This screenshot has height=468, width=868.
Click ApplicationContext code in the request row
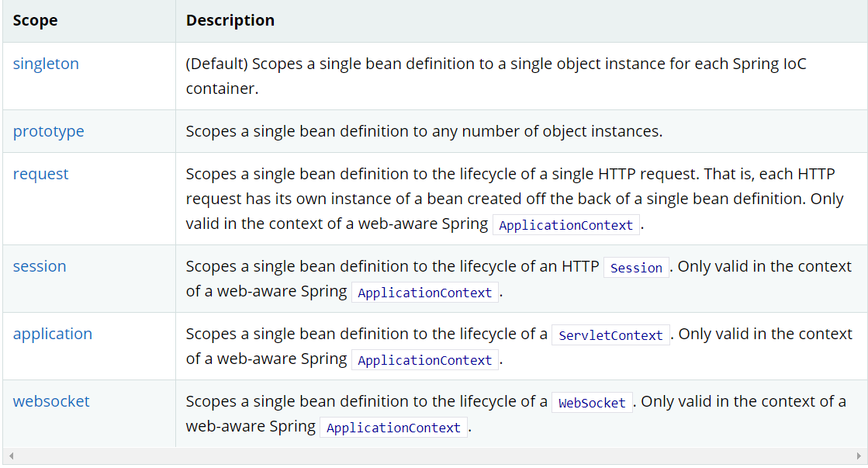coord(566,226)
